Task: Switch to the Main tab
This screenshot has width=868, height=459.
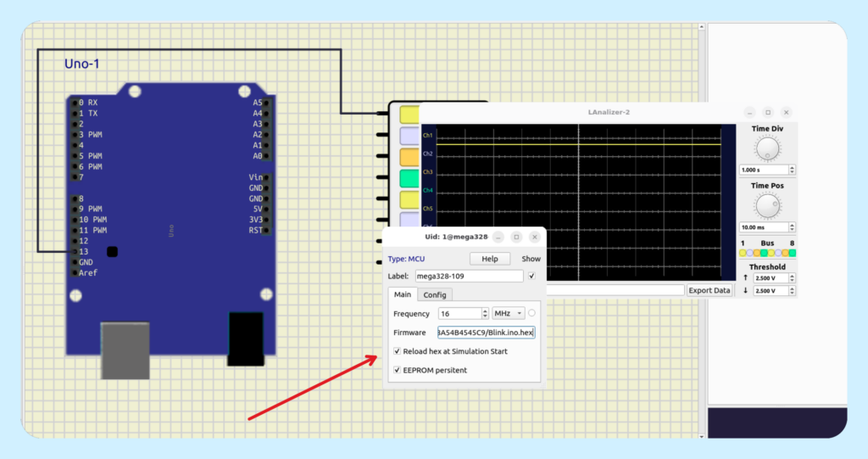Action: tap(403, 294)
